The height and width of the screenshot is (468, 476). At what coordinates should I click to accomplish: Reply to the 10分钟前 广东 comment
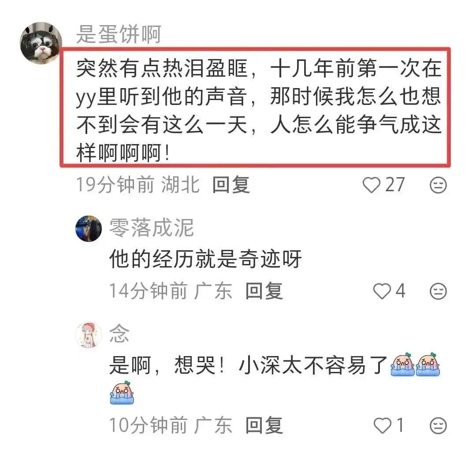pyautogui.click(x=264, y=425)
